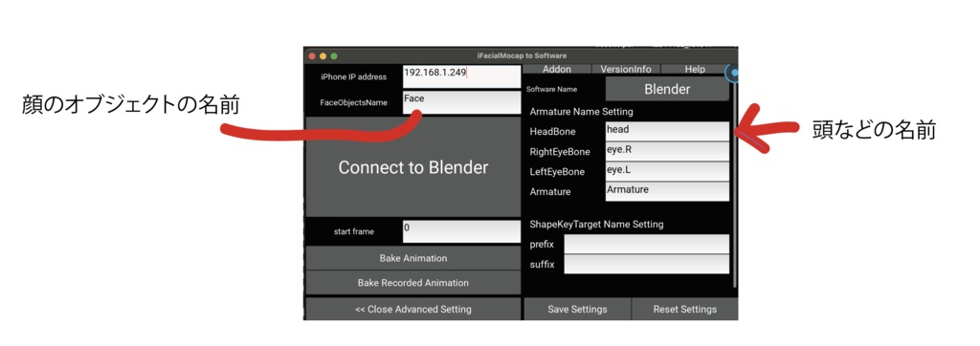Click the iFacialMocap to Software title bar

point(522,56)
